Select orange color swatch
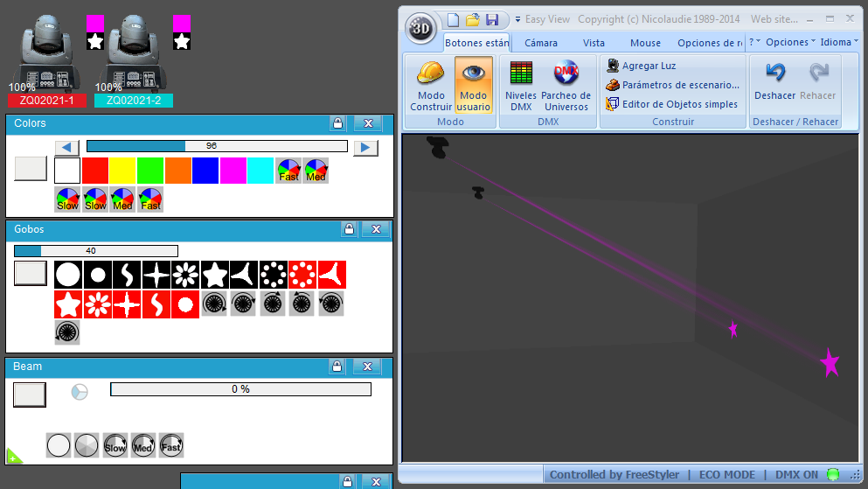The height and width of the screenshot is (489, 868). tap(177, 170)
